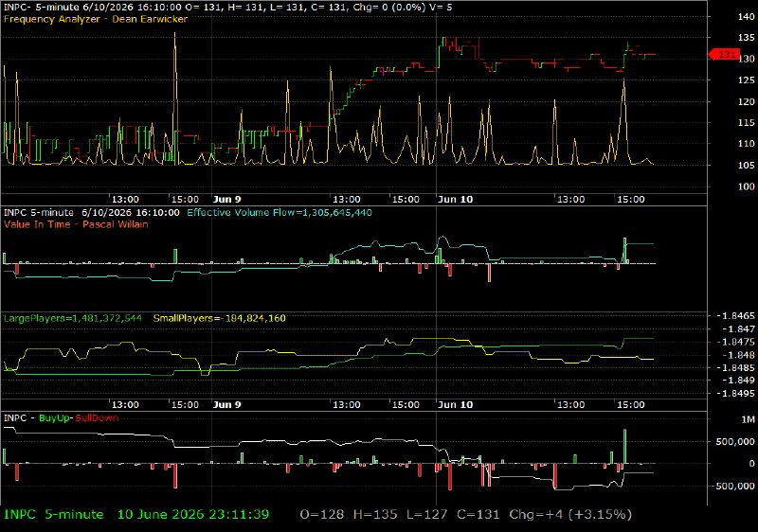758x532 pixels.
Task: Click the positive 500,000 volume axis label
Action: point(735,442)
